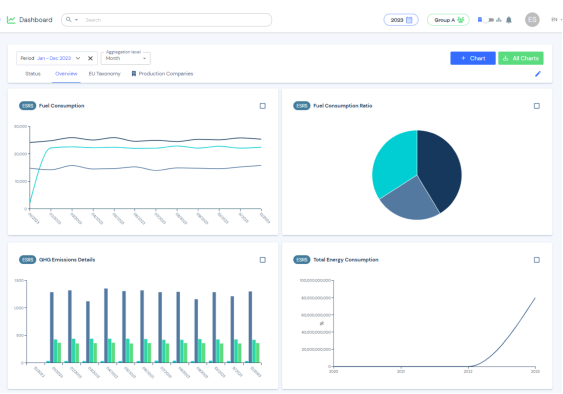Open the EN language dropdown

coord(557,20)
